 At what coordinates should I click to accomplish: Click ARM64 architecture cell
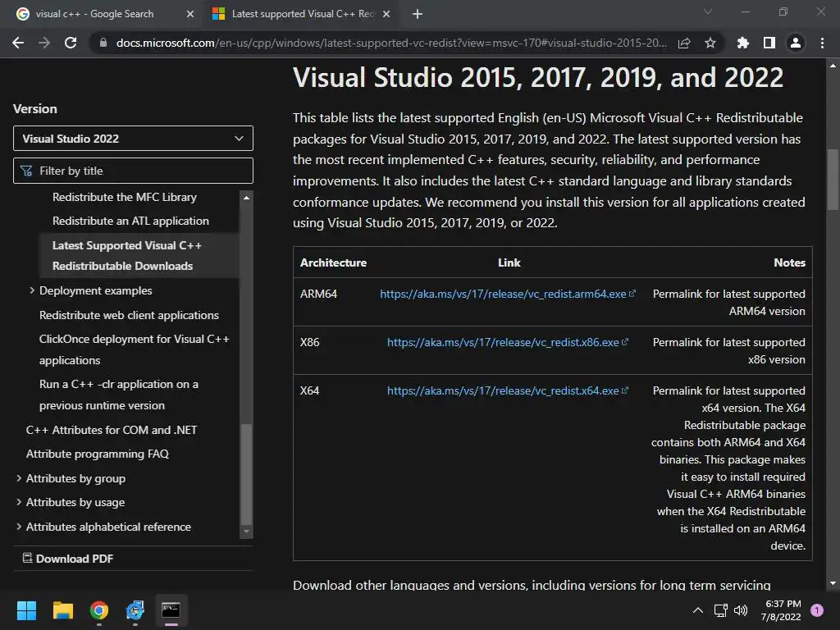[x=318, y=294]
